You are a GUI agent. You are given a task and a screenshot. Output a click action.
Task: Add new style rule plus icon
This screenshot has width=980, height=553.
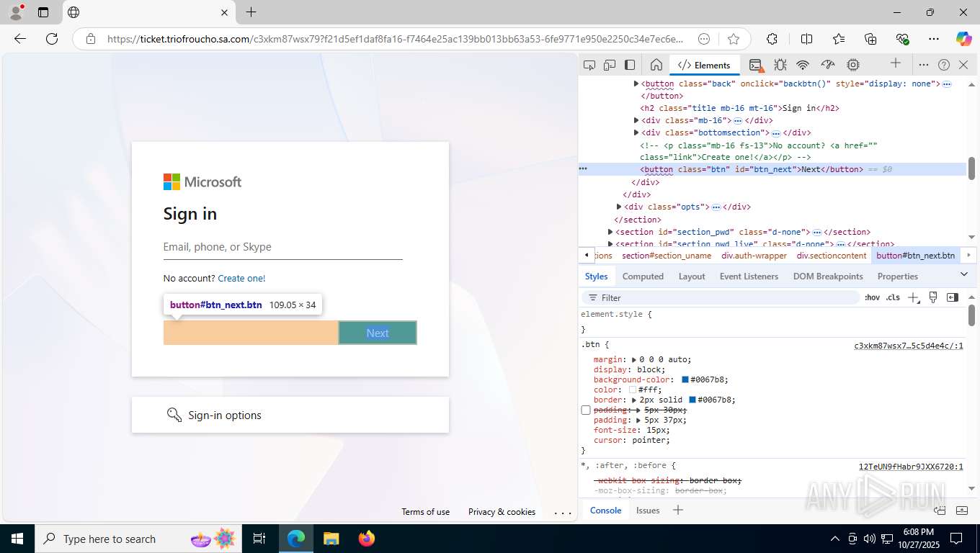tap(914, 297)
